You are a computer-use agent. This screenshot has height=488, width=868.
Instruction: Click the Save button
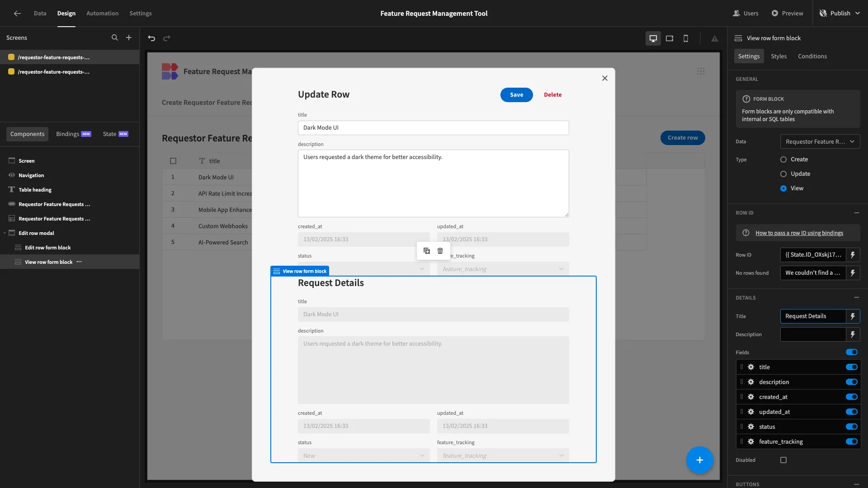click(516, 95)
